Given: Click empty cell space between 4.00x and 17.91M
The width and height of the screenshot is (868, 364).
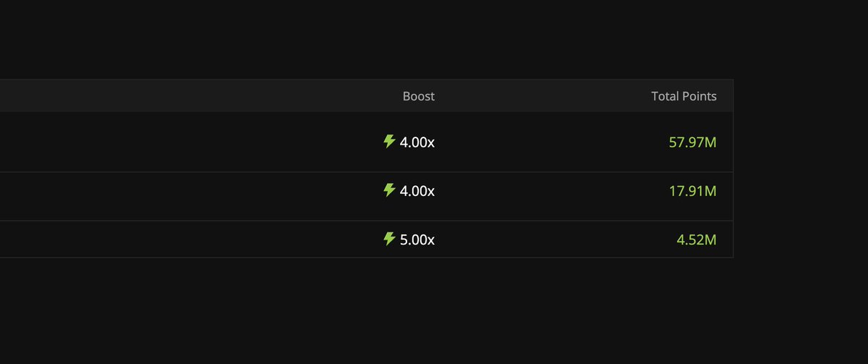Looking at the screenshot, I should coord(550,191).
